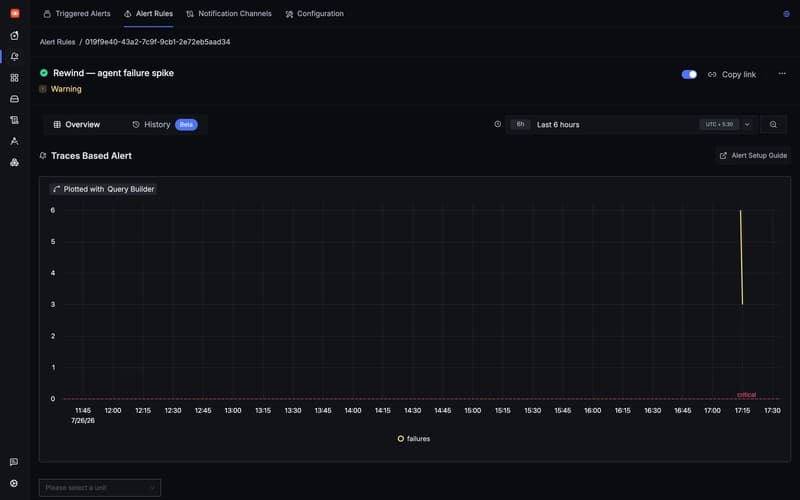This screenshot has width=800, height=500.
Task: Click the 6h range badge
Action: [x=520, y=124]
